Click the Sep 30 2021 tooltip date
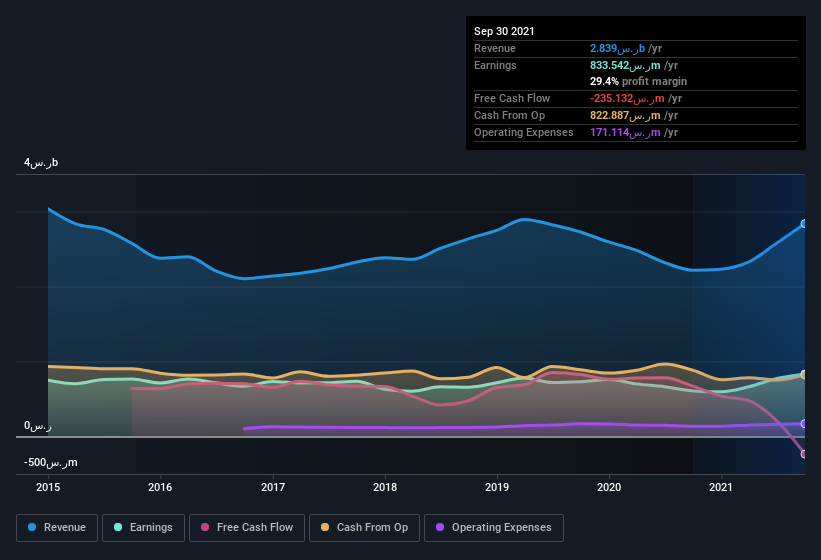This screenshot has height=560, width=821. (504, 31)
